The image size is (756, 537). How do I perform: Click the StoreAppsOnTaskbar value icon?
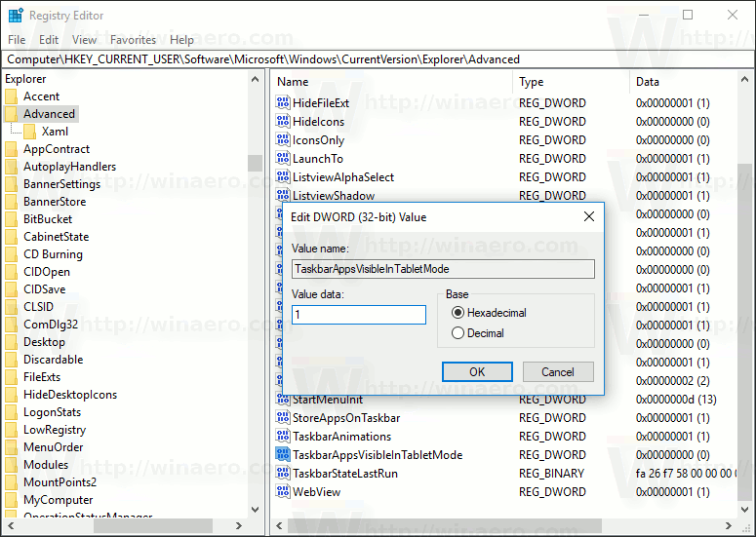[x=283, y=417]
